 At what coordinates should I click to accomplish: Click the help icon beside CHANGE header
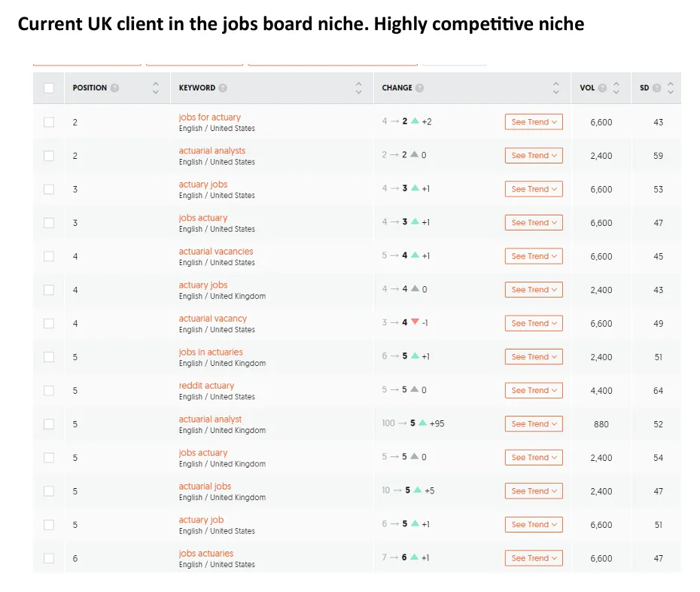(419, 88)
